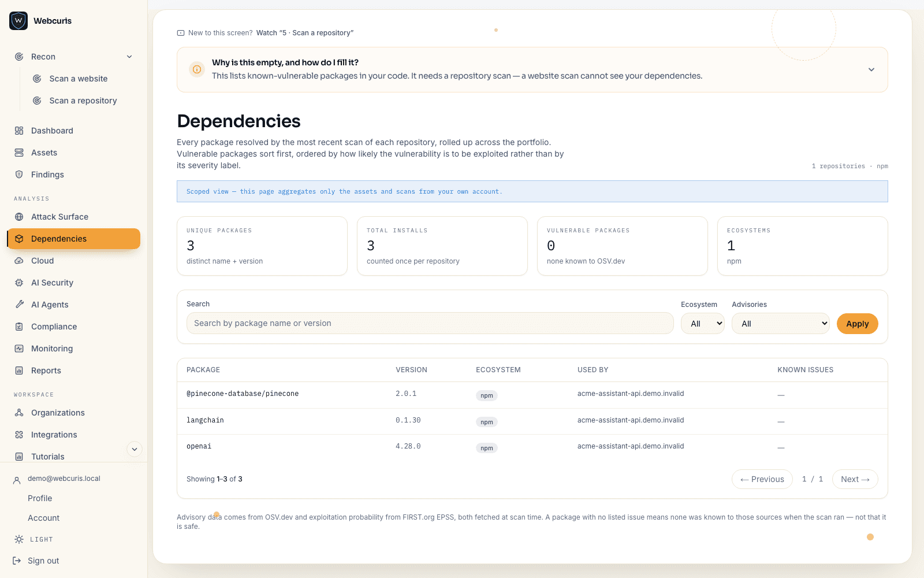Click the Next page button
The image size is (924, 578).
(x=855, y=479)
